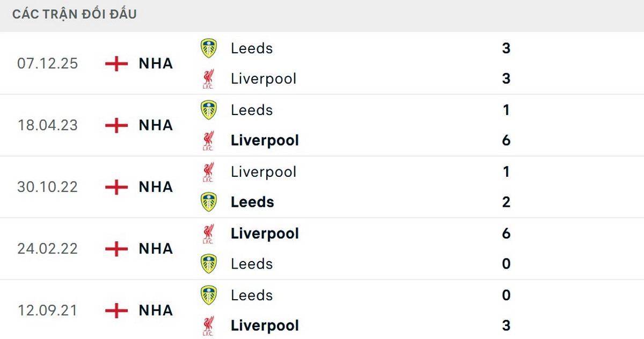Click the England flag beside 24.02.22

click(x=115, y=249)
